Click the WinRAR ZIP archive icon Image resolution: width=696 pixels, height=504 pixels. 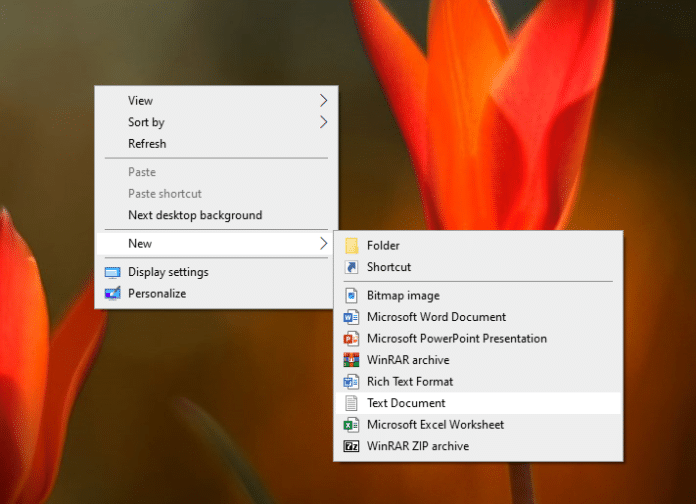(x=351, y=446)
